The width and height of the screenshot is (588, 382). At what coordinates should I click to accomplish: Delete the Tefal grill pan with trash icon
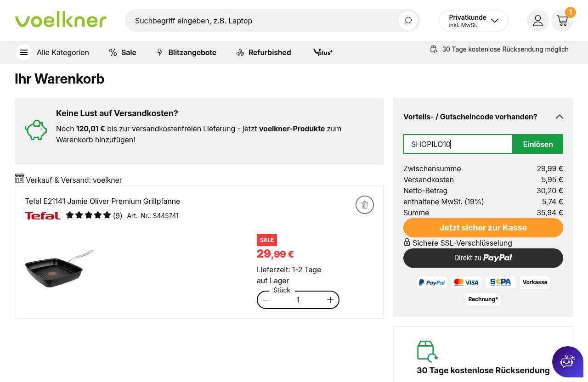365,205
